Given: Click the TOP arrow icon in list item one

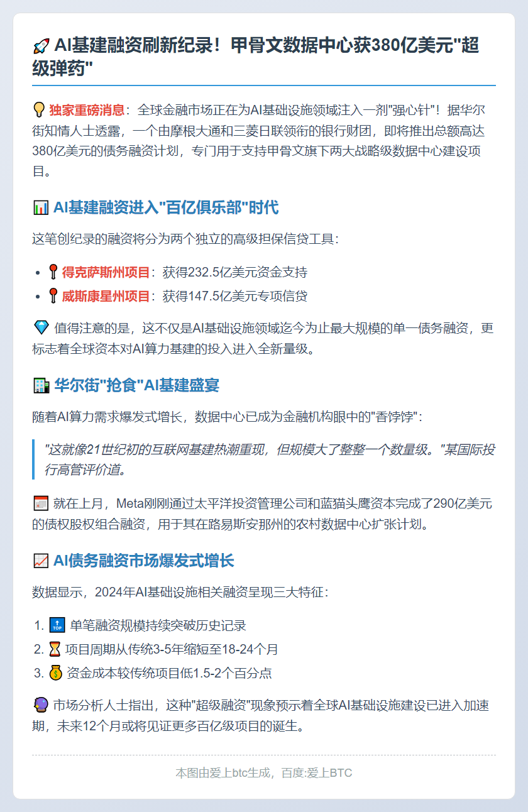Looking at the screenshot, I should click(x=57, y=625).
